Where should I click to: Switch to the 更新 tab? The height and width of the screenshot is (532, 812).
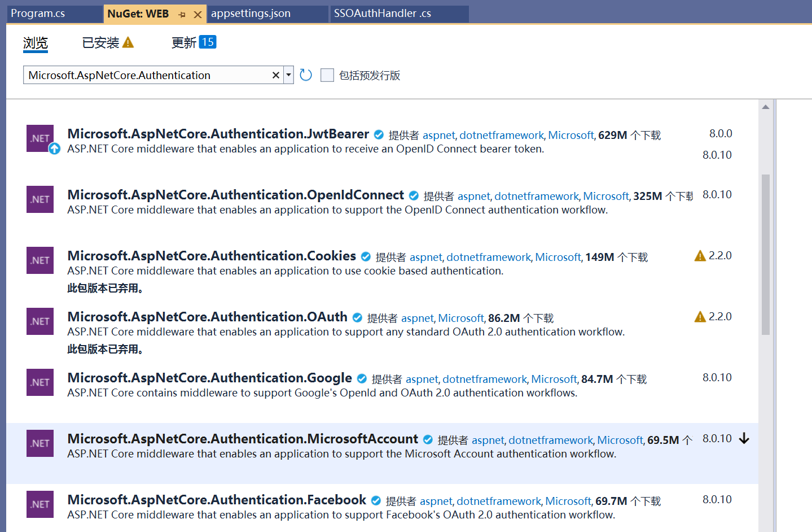tap(184, 43)
